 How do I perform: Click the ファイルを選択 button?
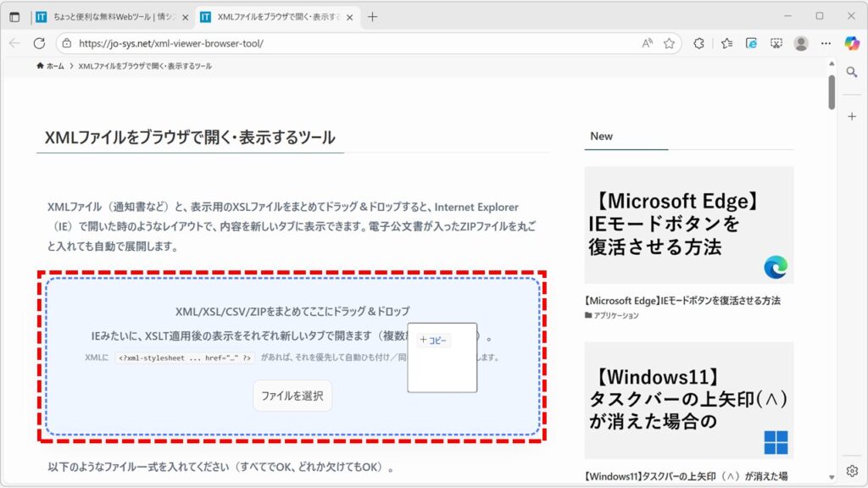(x=293, y=396)
